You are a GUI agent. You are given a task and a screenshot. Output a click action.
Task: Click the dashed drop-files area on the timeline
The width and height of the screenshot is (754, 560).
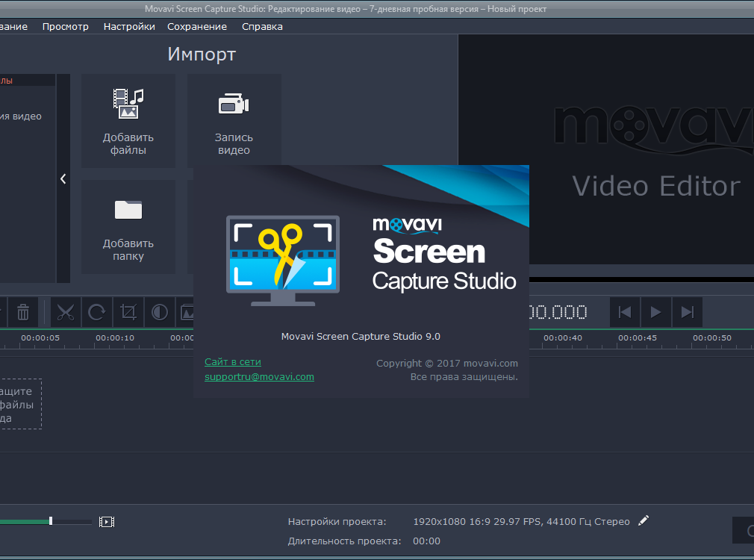[21, 404]
